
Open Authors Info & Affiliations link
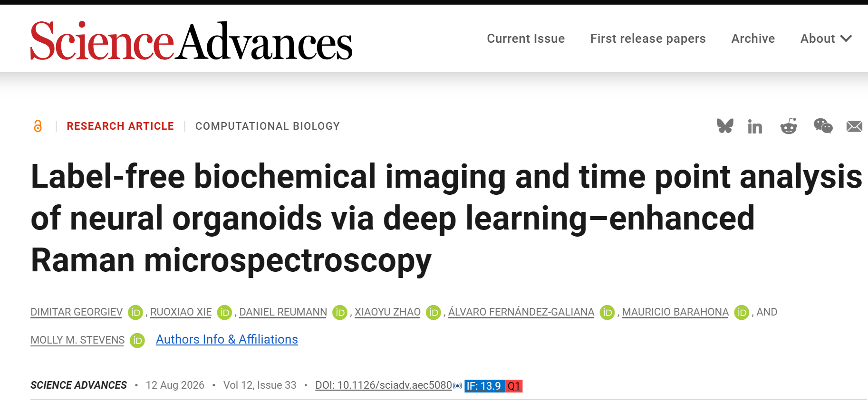tap(227, 339)
